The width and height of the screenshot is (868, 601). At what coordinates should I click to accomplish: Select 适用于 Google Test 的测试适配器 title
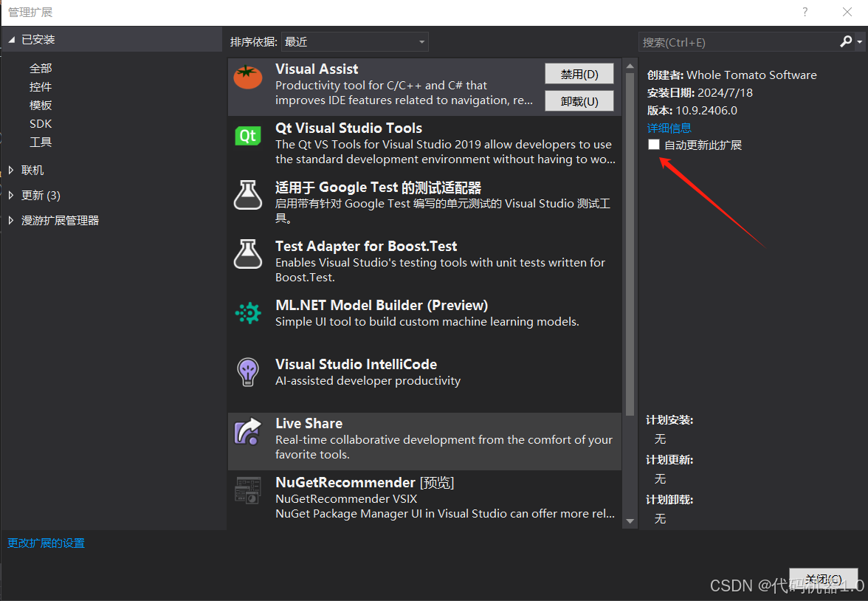378,188
